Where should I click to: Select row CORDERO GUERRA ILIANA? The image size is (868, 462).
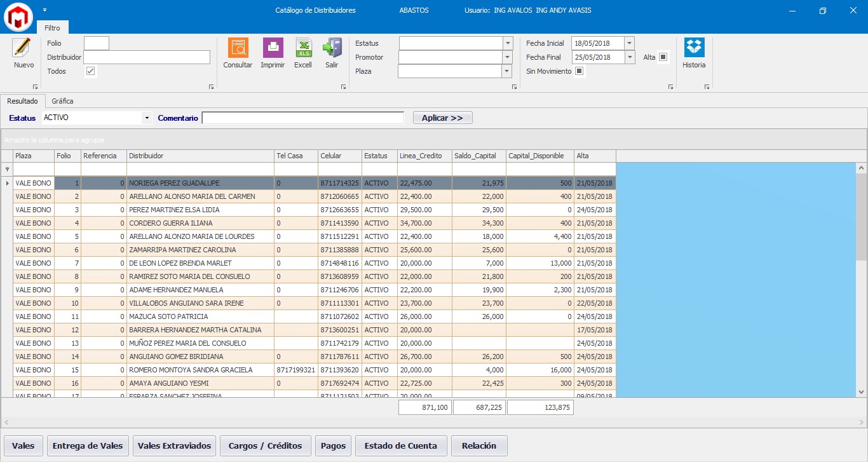[315, 223]
